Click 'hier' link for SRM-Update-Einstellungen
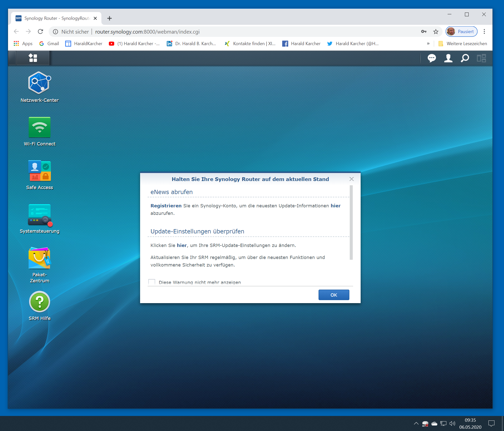This screenshot has width=504, height=431. (x=182, y=245)
